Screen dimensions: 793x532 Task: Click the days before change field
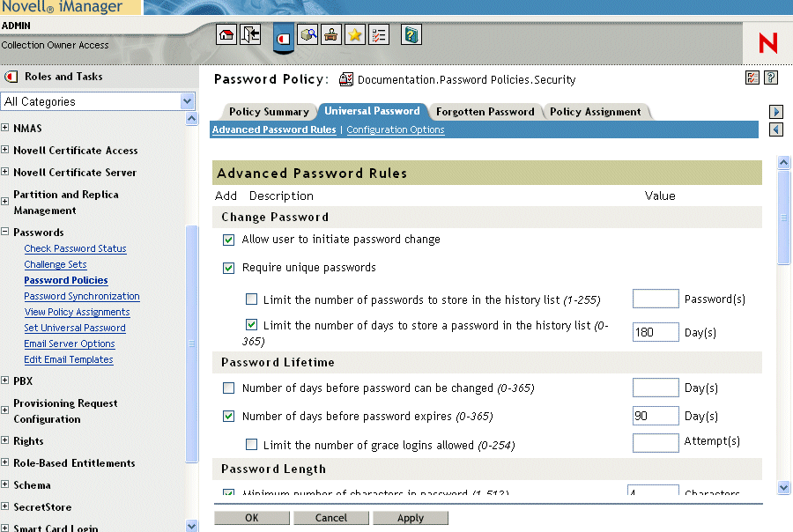(656, 388)
